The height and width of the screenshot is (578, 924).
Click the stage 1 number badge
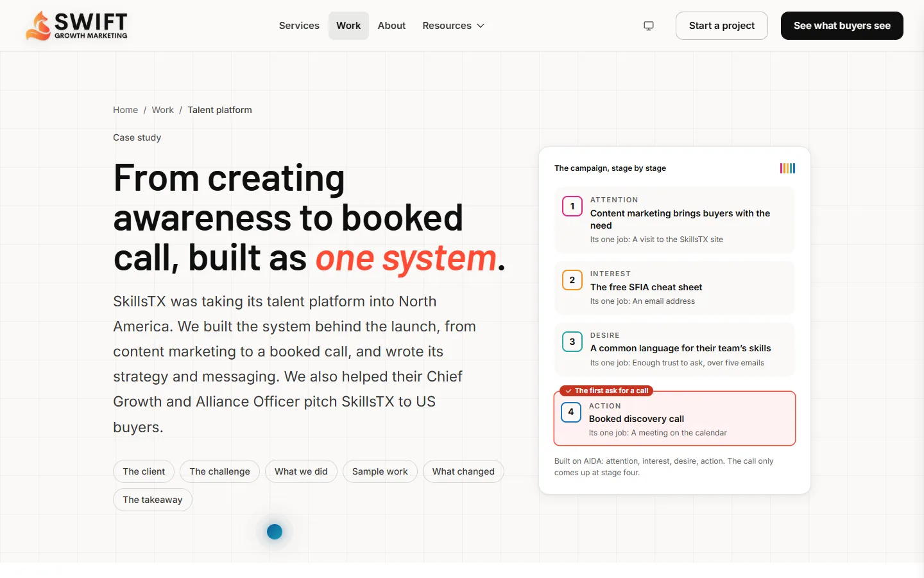[x=572, y=206]
